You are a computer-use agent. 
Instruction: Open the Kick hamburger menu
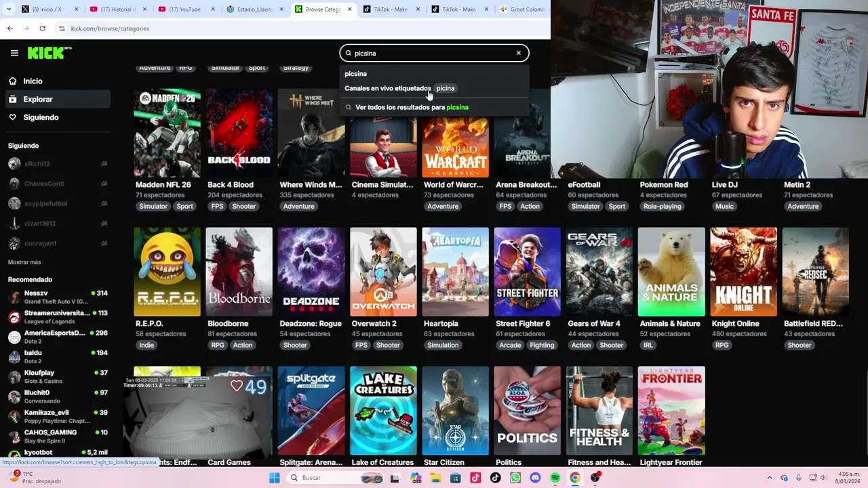point(14,53)
